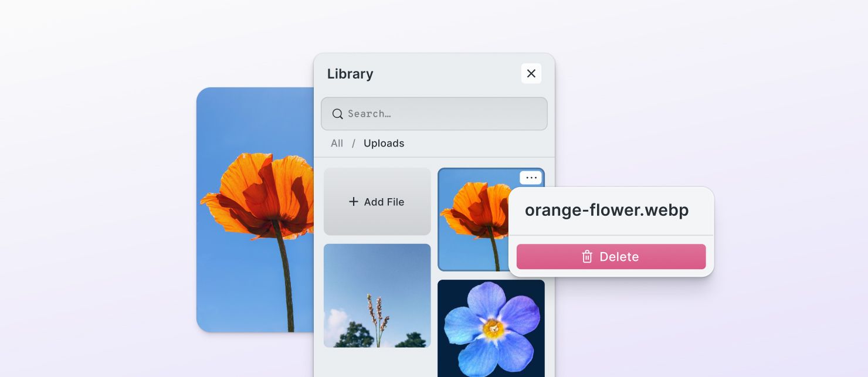This screenshot has width=868, height=377.
Task: Click the magnifying glass search icon
Action: tap(337, 114)
